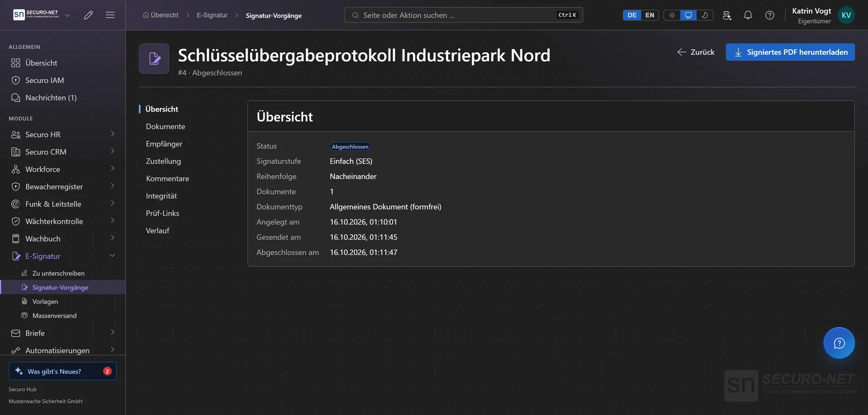Screen dimensions: 868x415
Task: Click the pencil edit icon in top bar
Action: click(x=89, y=15)
